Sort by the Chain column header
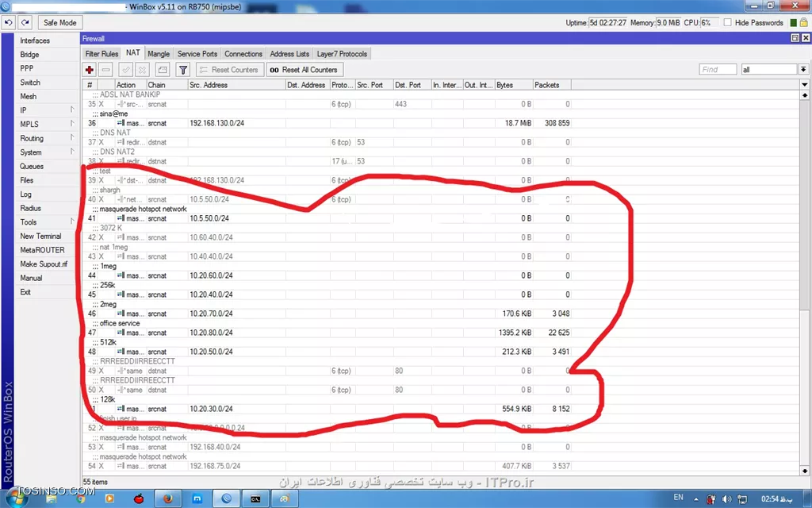 click(167, 84)
